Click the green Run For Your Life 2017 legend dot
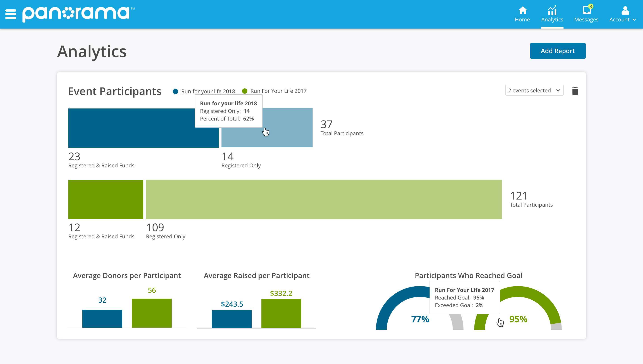 point(245,91)
